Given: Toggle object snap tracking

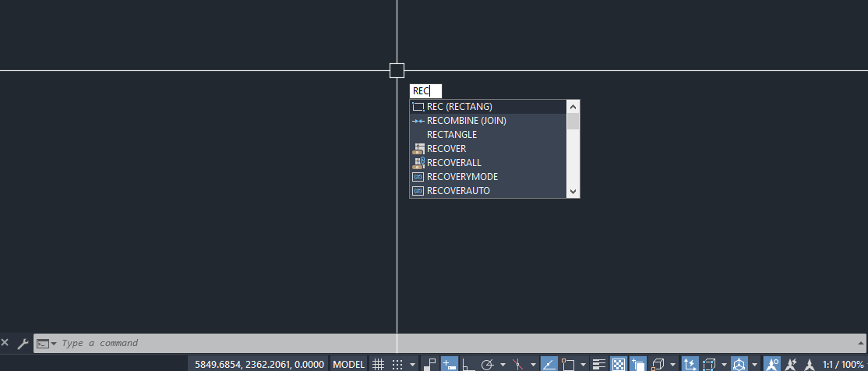Looking at the screenshot, I should 549,364.
